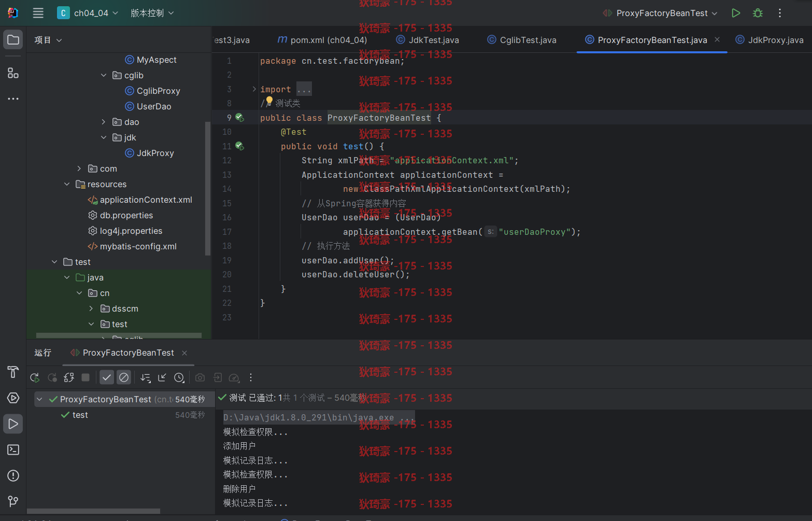Click the java.exe command line in console
The width and height of the screenshot is (812, 521).
[x=319, y=417]
